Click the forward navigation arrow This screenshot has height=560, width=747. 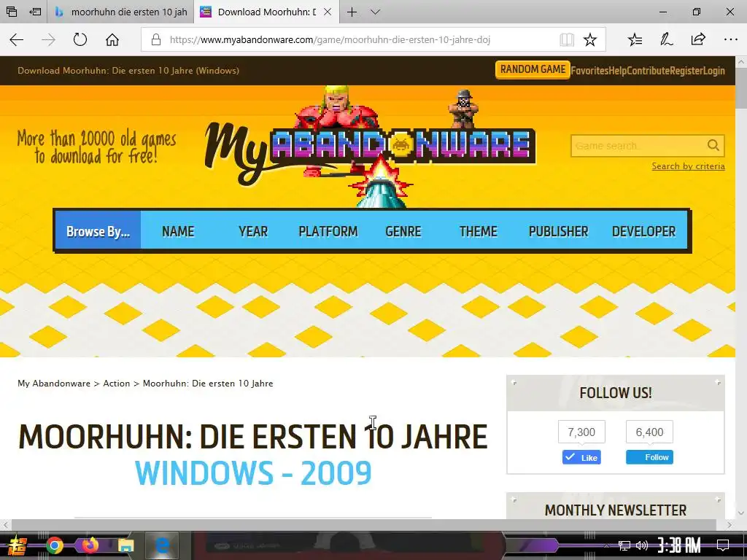point(48,39)
